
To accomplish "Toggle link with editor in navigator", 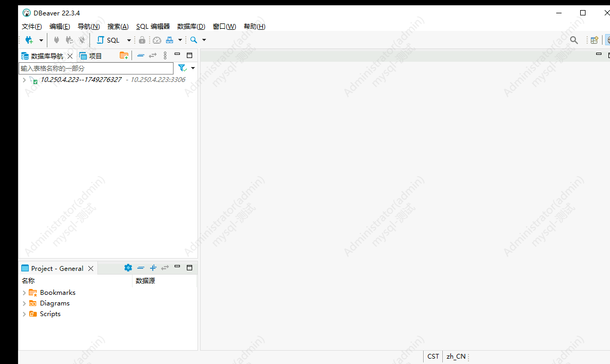I will point(153,55).
